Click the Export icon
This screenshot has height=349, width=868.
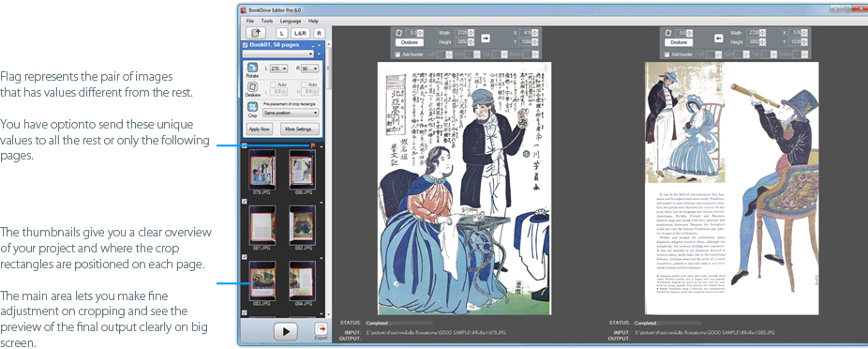click(x=322, y=330)
